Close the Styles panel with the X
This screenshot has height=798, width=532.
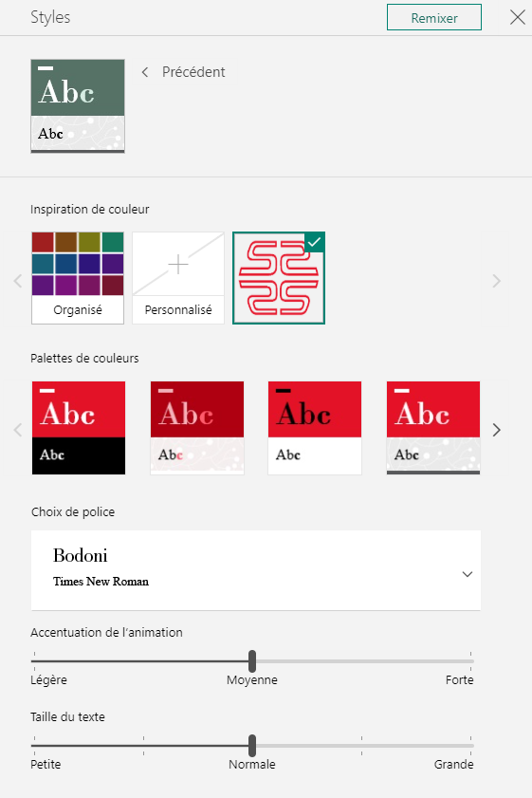pyautogui.click(x=517, y=17)
